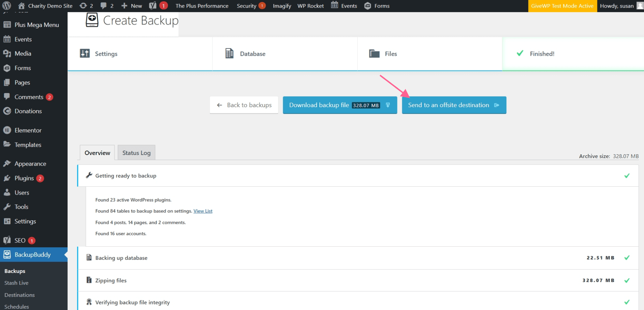Screen dimensions: 644x310
Task: Open the Security menu in admin bar
Action: (x=251, y=6)
